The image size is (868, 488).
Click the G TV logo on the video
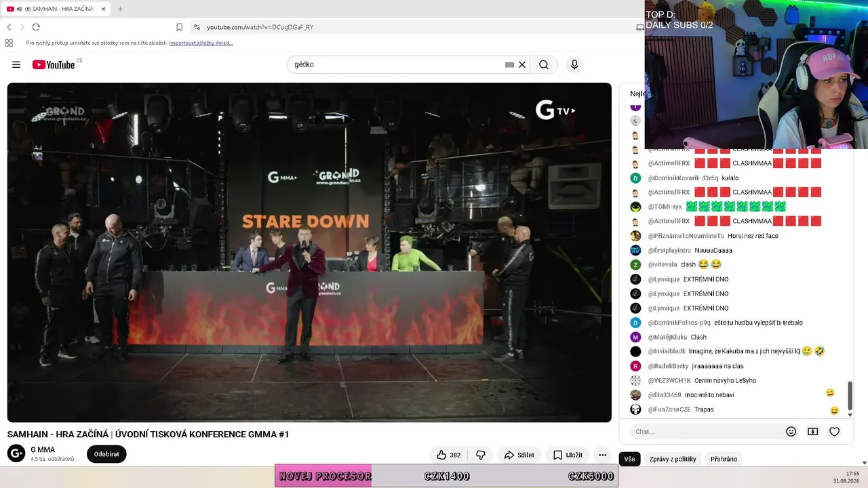[x=555, y=110]
